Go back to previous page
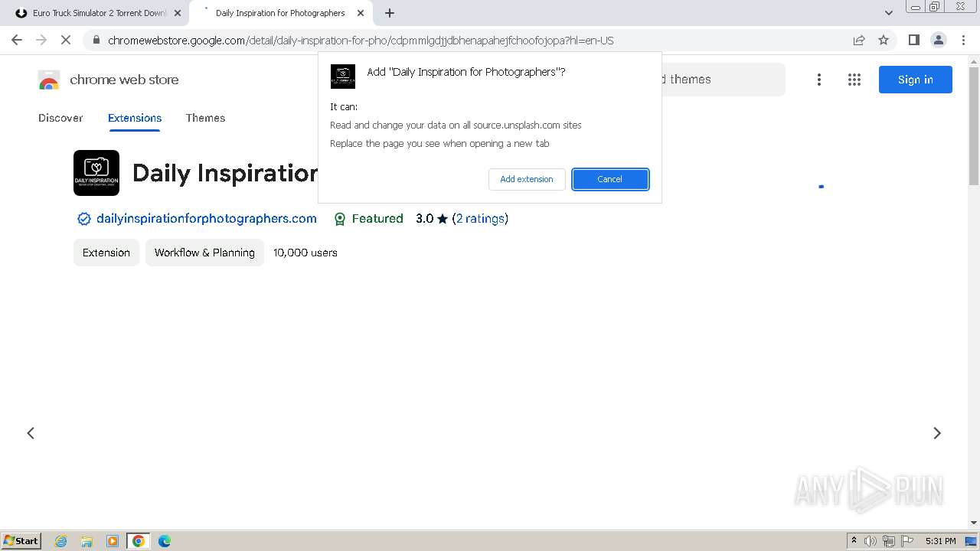980x551 pixels. click(x=17, y=40)
